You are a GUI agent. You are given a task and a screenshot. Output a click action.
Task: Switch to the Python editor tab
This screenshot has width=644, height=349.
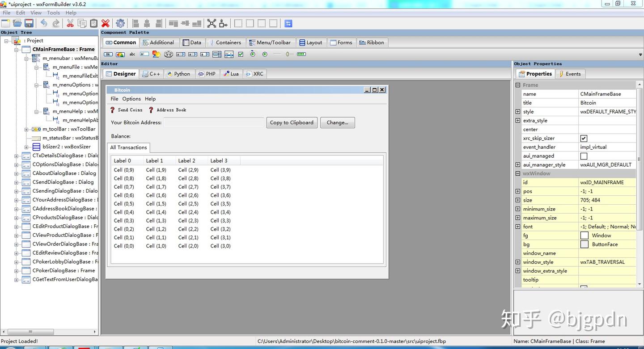(178, 74)
